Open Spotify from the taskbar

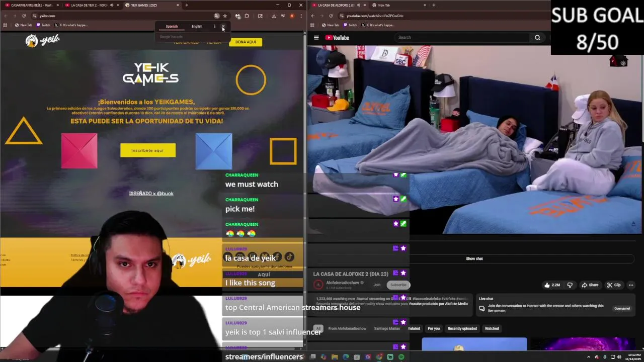coord(401,357)
